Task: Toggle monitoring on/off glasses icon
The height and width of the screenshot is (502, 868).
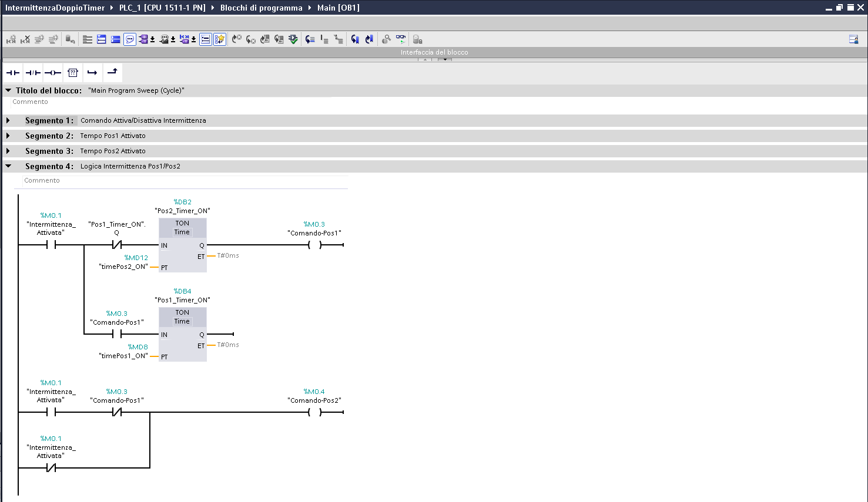Action: point(401,39)
